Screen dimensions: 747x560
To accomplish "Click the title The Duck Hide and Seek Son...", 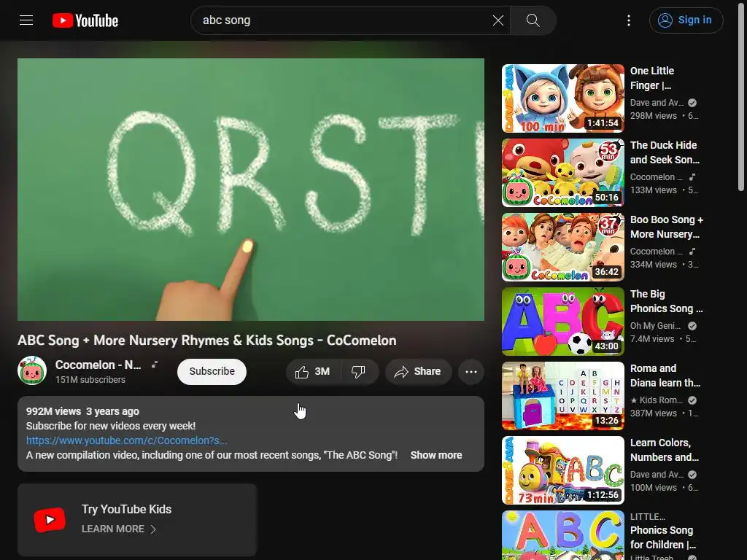I will click(665, 152).
